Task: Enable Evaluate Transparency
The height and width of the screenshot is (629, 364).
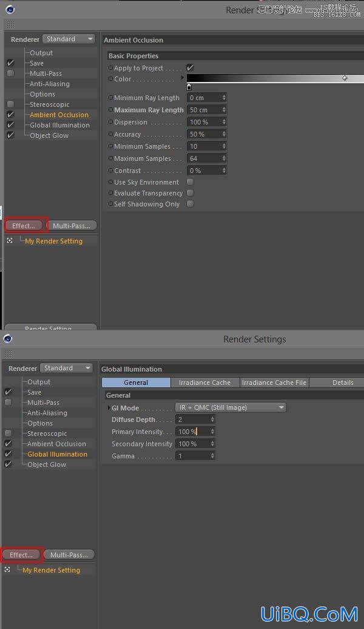Action: pos(190,193)
